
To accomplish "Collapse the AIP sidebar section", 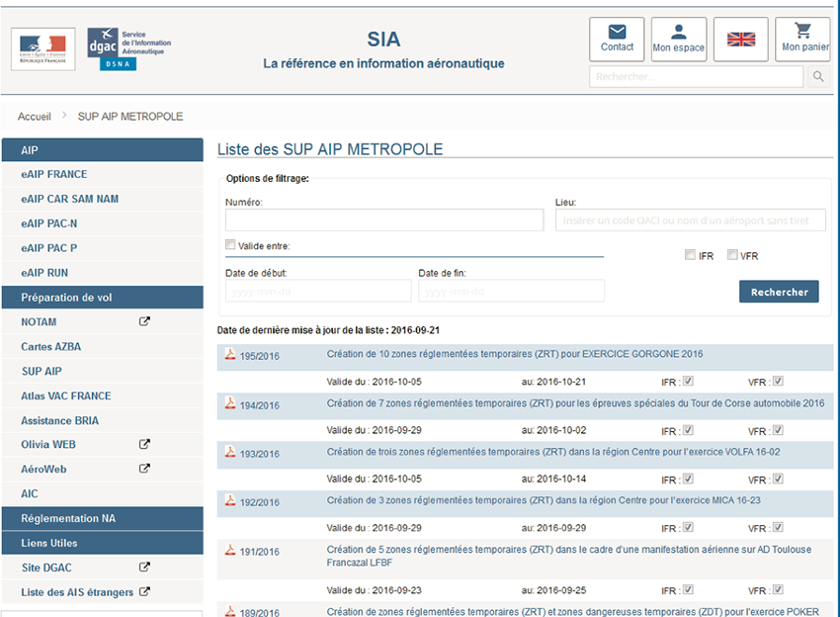I will (x=103, y=150).
